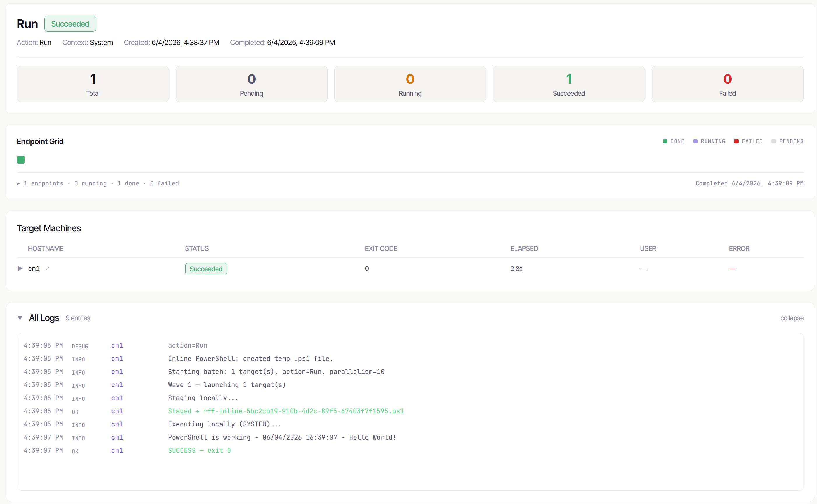Select the Running count card

pos(410,84)
